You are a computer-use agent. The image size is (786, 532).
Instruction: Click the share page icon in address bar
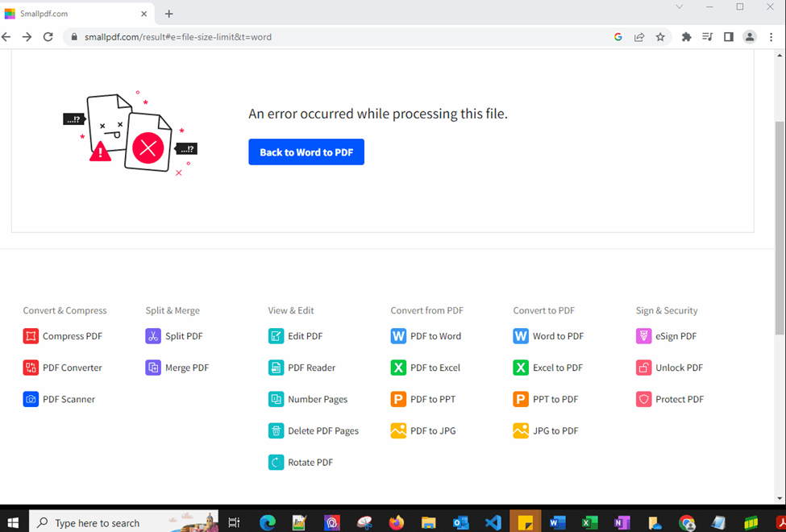tap(639, 36)
